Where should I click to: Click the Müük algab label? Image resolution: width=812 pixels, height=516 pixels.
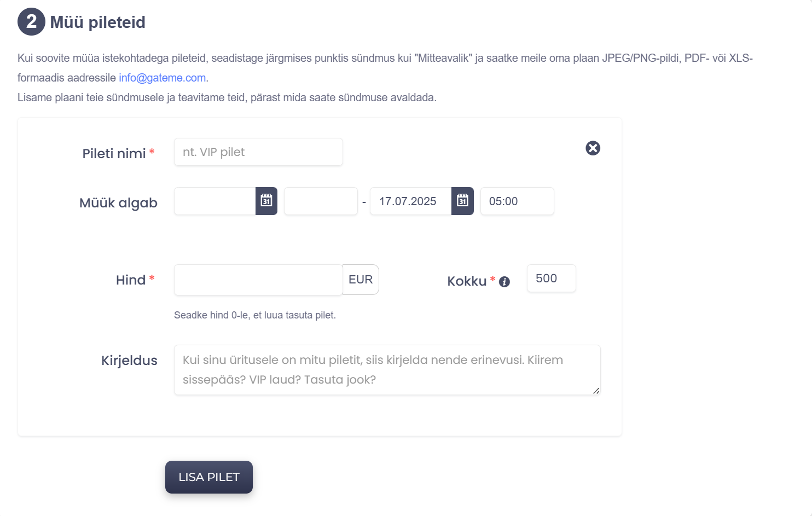click(x=118, y=203)
